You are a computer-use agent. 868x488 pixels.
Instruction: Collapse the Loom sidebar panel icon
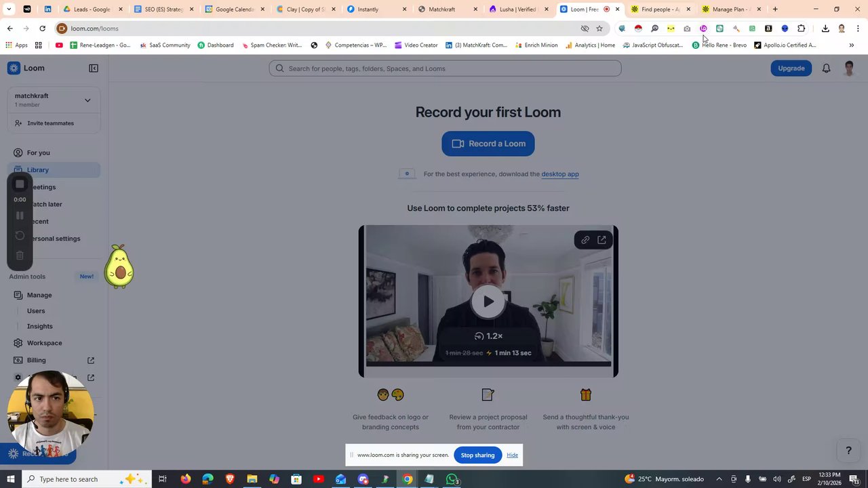coord(94,68)
